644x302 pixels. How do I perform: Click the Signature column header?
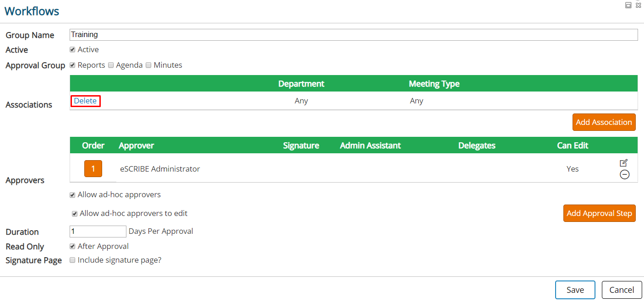coord(301,146)
